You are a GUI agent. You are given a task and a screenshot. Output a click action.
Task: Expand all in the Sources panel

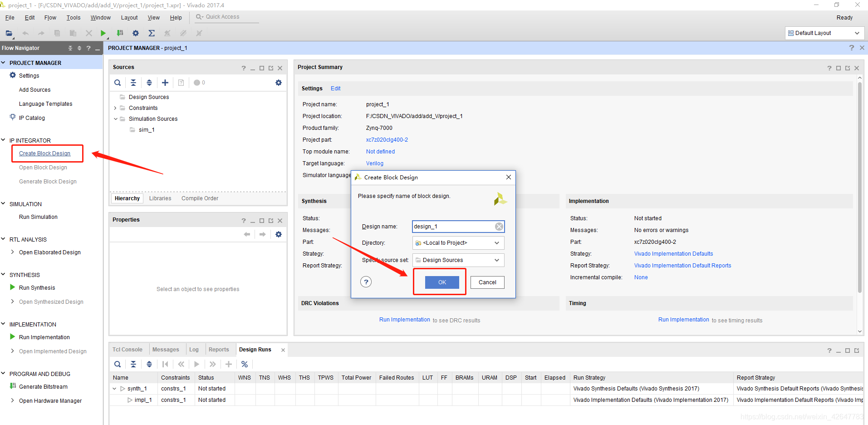149,83
